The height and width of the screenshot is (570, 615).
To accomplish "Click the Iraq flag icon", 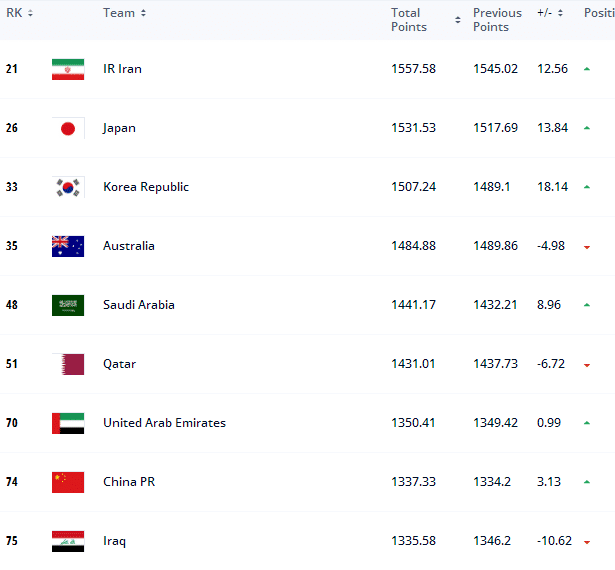I will 68,541.
